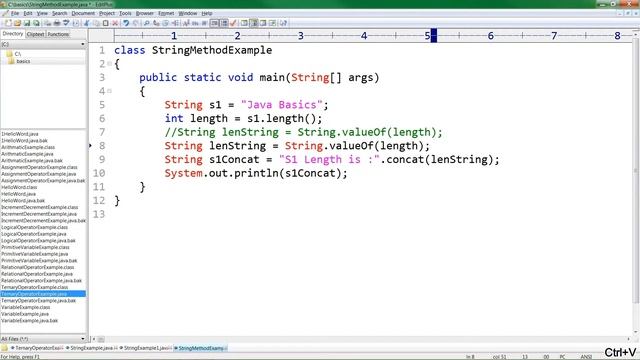Click the commented line 7 of code
640x360 pixels.
(x=303, y=132)
